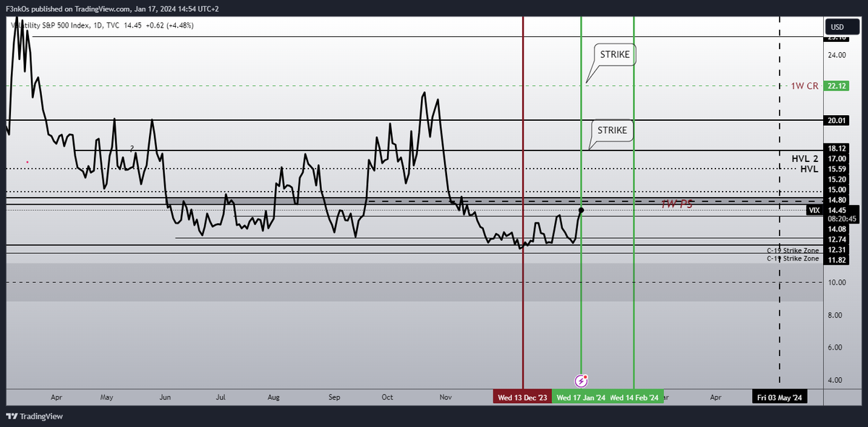Click the Jul label on the time axis
The width and height of the screenshot is (868, 427).
[221, 397]
